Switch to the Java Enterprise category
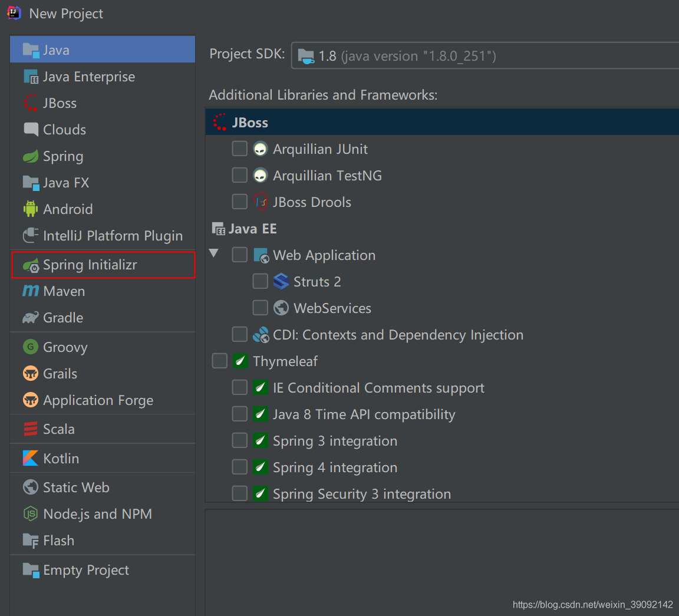The height and width of the screenshot is (616, 679). 88,77
